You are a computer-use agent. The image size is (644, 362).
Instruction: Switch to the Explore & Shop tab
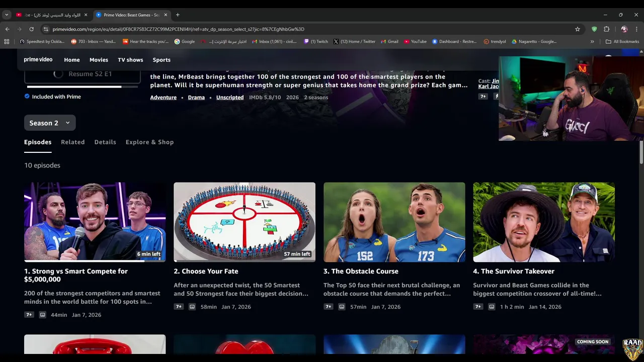[x=149, y=142]
